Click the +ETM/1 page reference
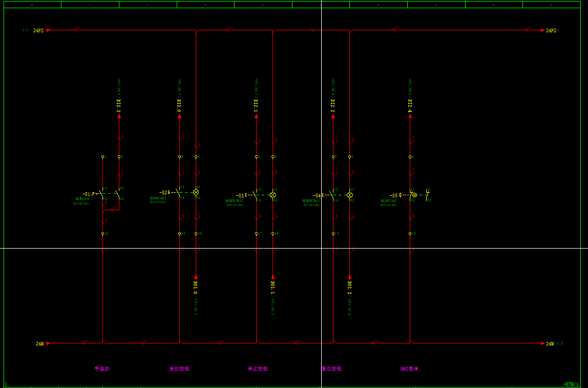Viewport: 588px width, 388px height. 571,384
